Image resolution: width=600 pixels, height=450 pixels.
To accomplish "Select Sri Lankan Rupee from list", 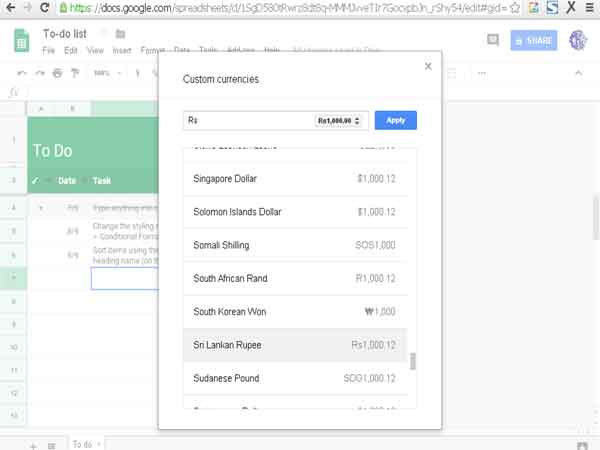I will [295, 345].
